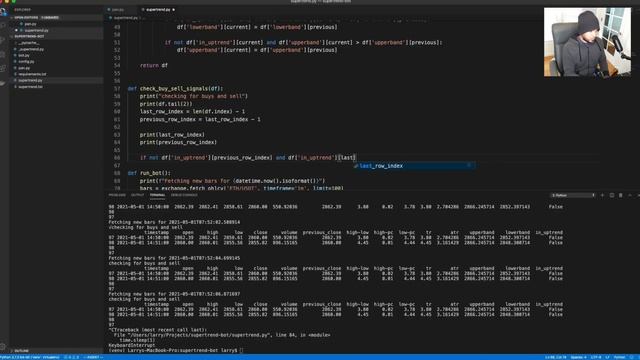
Task: Open the Run and Debug view icon
Action: [3, 54]
